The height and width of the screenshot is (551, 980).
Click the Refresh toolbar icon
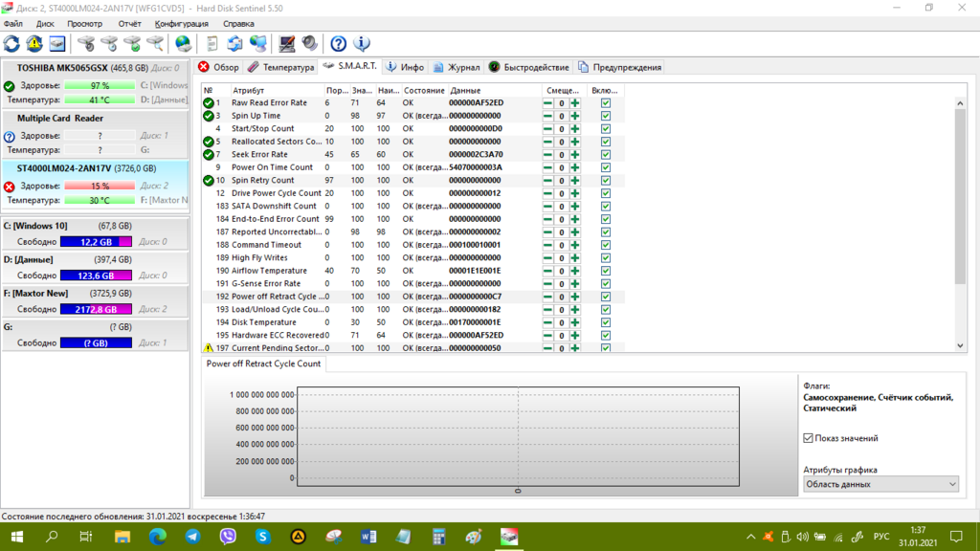coord(11,44)
